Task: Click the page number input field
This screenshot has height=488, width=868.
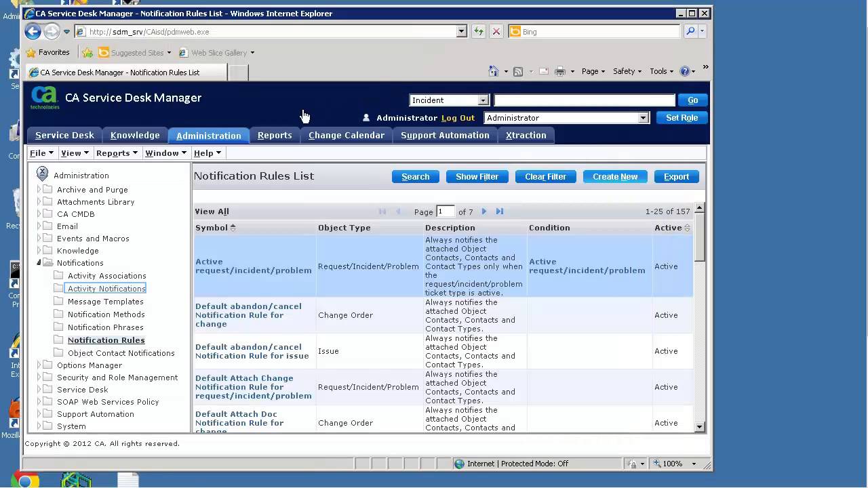Action: click(446, 211)
